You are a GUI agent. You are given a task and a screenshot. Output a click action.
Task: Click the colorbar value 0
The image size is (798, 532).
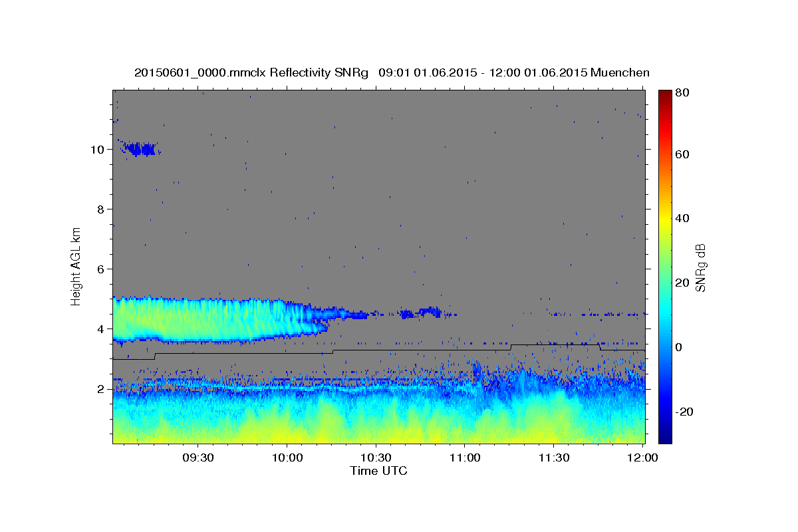tap(679, 347)
